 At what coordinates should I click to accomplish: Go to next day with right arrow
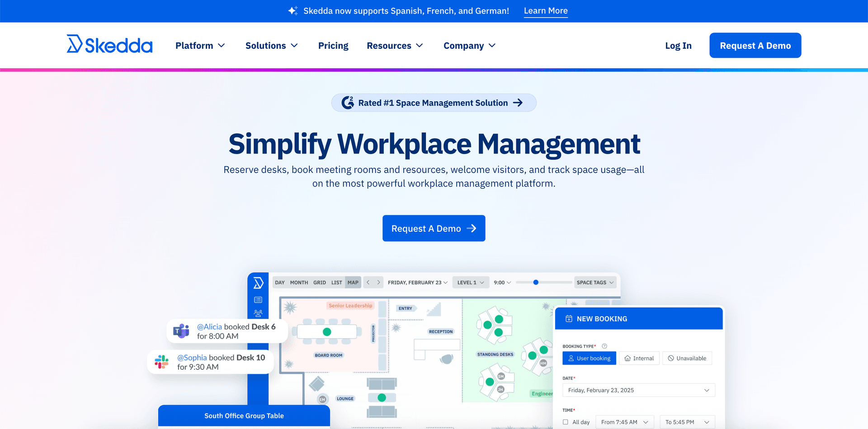tap(378, 283)
